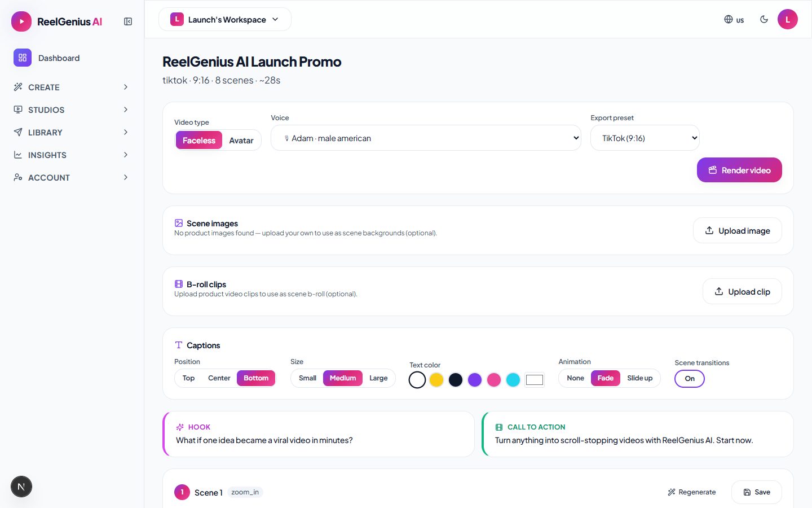Image resolution: width=812 pixels, height=508 pixels.
Task: Pick the white text color swatch
Action: (x=417, y=380)
